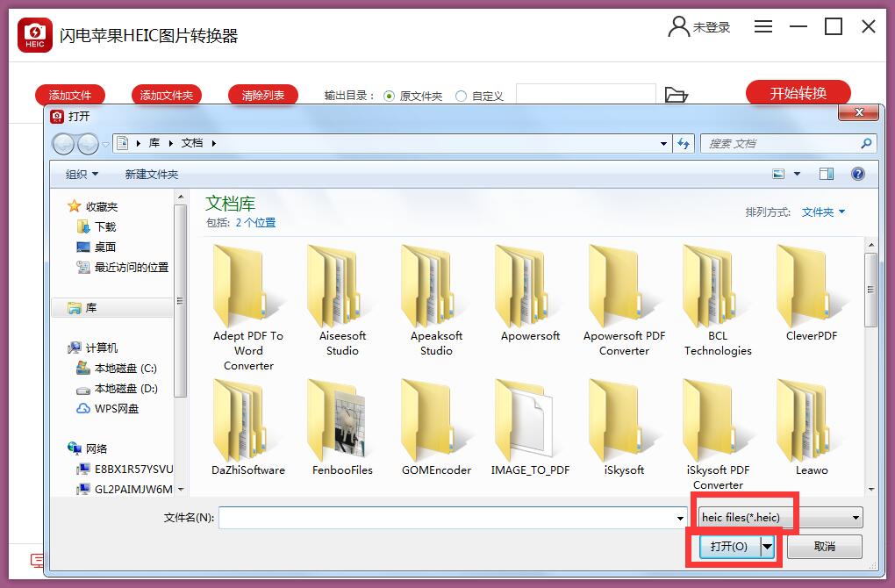Open the hamburger menu beside the login area

point(763,26)
